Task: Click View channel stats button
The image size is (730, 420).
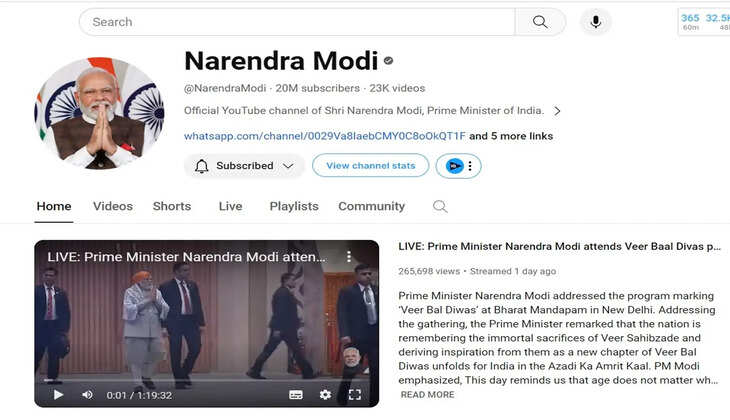Action: (x=371, y=166)
